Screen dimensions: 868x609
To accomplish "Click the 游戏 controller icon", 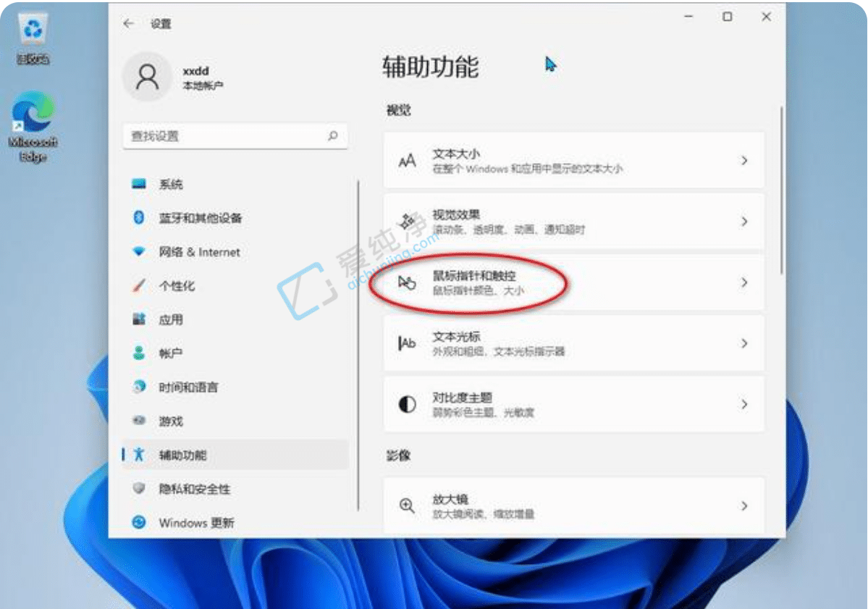I will click(139, 421).
